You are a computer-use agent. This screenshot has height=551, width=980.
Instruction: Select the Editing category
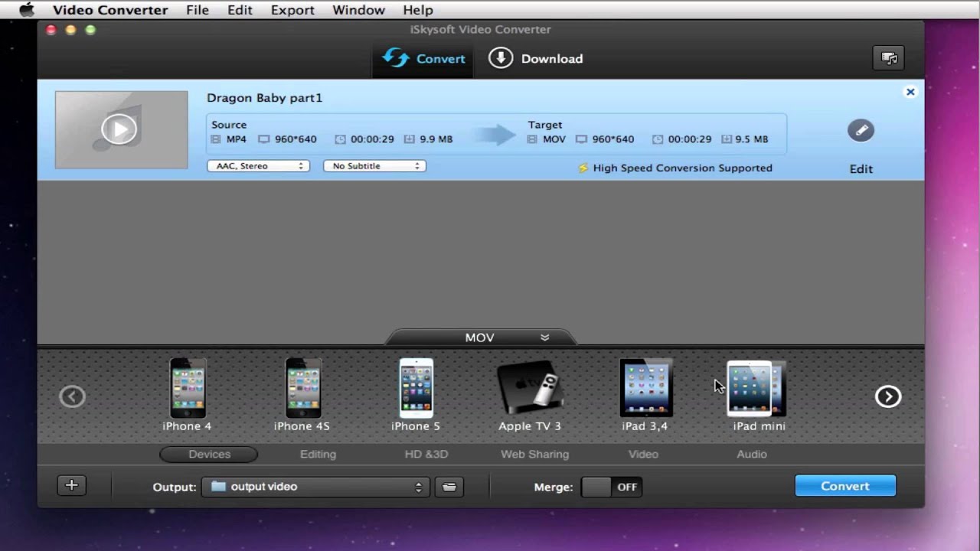pyautogui.click(x=318, y=454)
